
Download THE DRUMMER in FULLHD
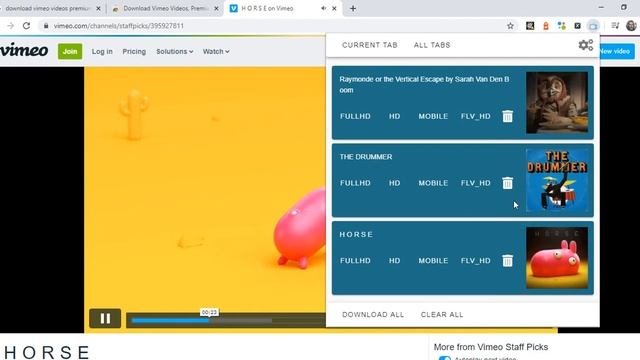click(355, 183)
